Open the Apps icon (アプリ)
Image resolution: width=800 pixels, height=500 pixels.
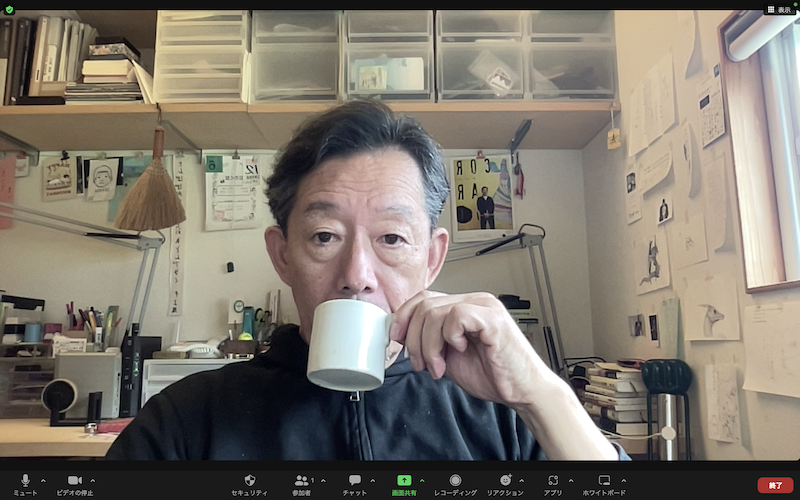tap(553, 481)
